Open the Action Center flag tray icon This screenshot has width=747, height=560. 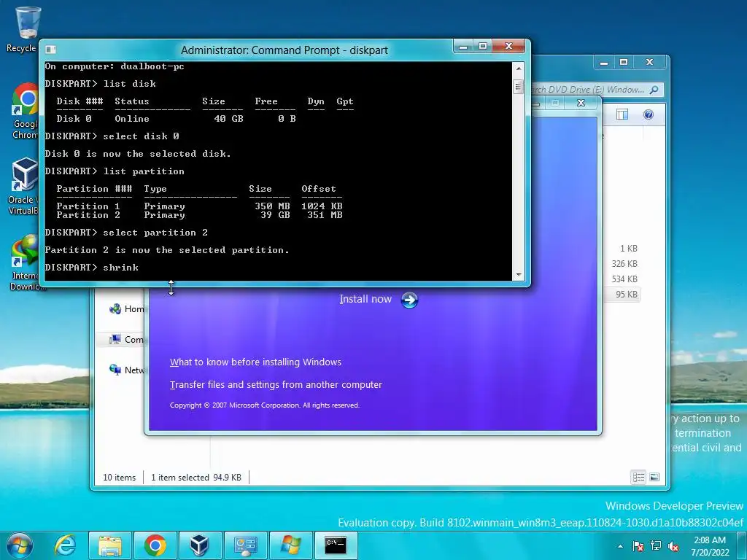click(638, 546)
